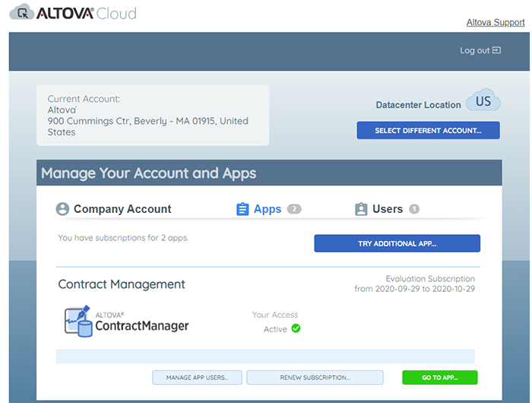Open the Company Account tab
This screenshot has height=403, width=532.
pos(122,209)
